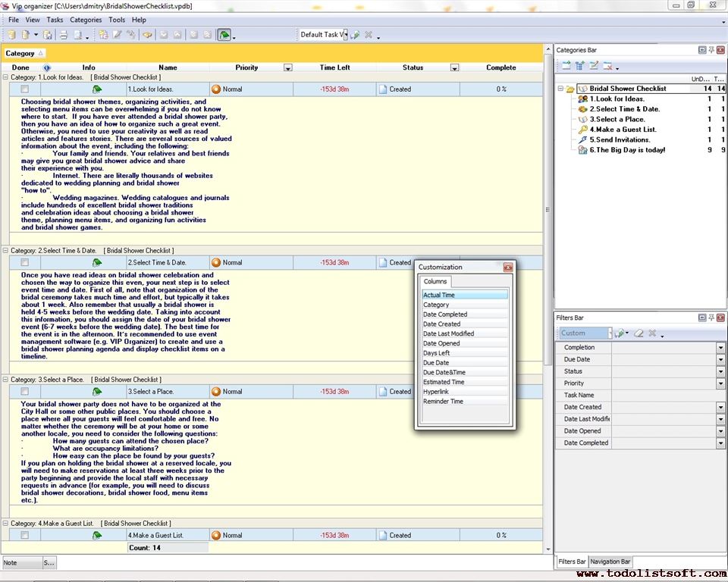Click the Category grouping header button

[25, 53]
